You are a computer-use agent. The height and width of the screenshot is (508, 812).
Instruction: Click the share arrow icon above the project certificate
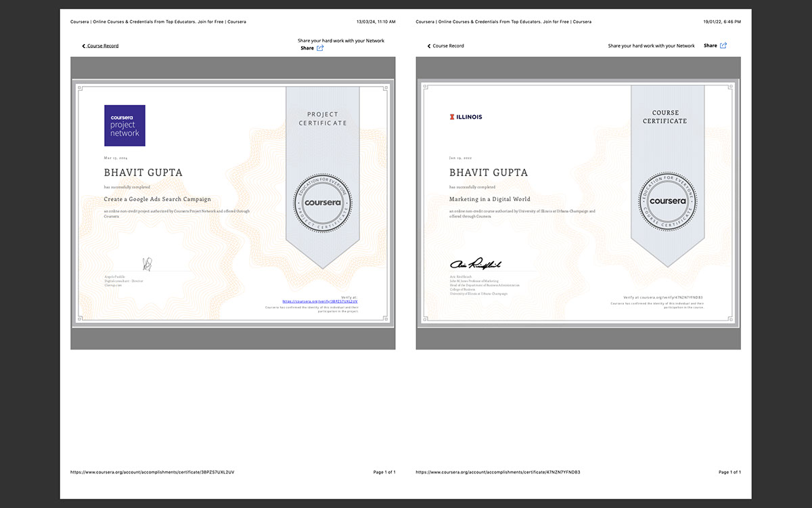tap(320, 48)
